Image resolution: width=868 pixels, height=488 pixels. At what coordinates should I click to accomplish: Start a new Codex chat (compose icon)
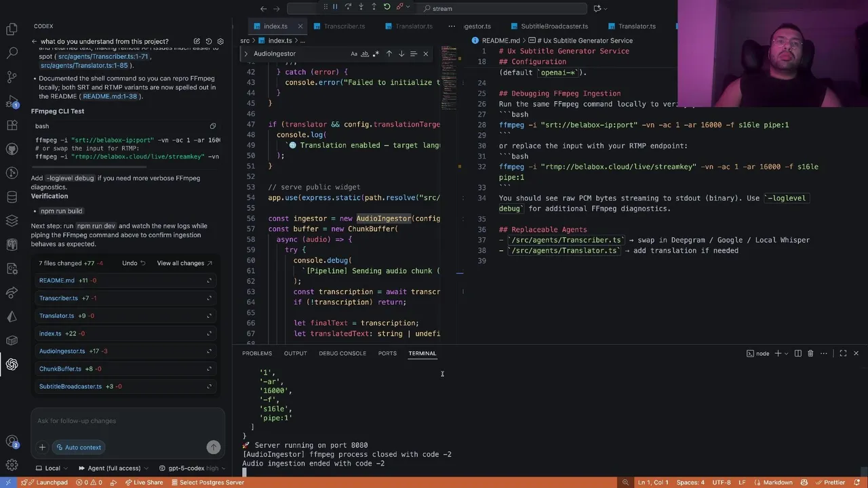tap(197, 41)
